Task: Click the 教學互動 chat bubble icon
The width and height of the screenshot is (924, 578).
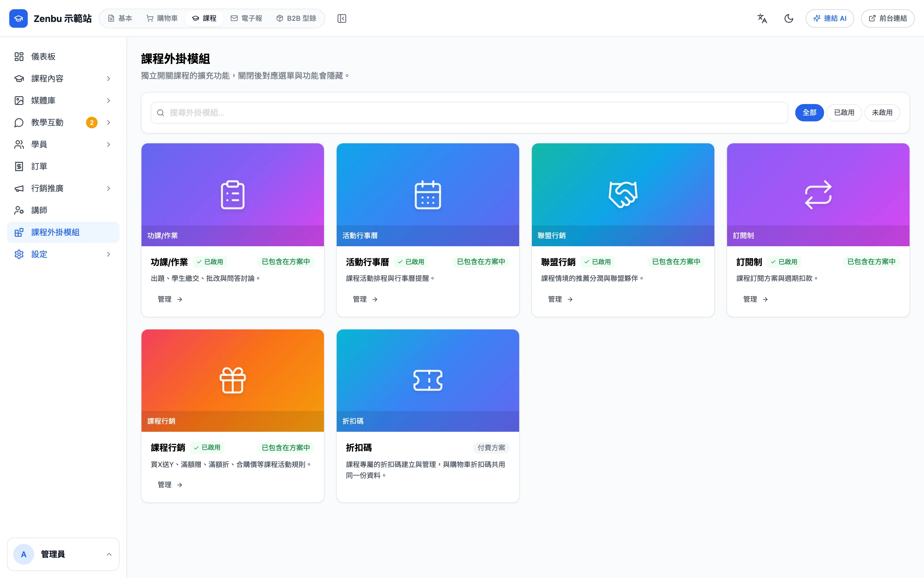Action: (19, 122)
